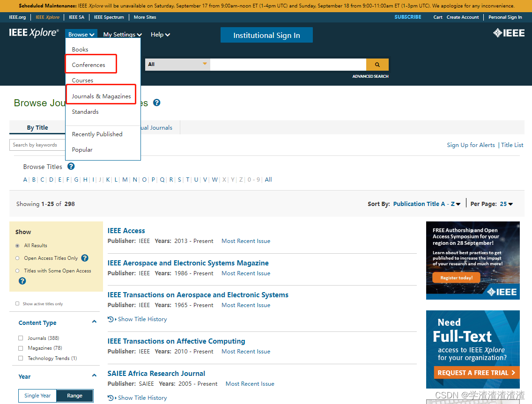Screen dimensions: 532x404
Task: Click the orange search magnifier button
Action: click(377, 65)
